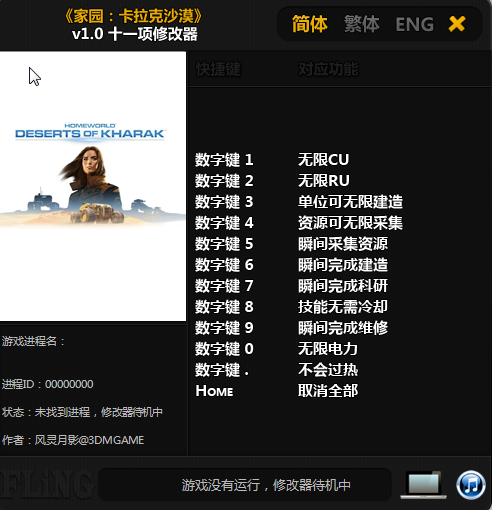Enable 单位可无限建造 option
Image resolution: width=492 pixels, height=510 pixels.
(x=350, y=202)
